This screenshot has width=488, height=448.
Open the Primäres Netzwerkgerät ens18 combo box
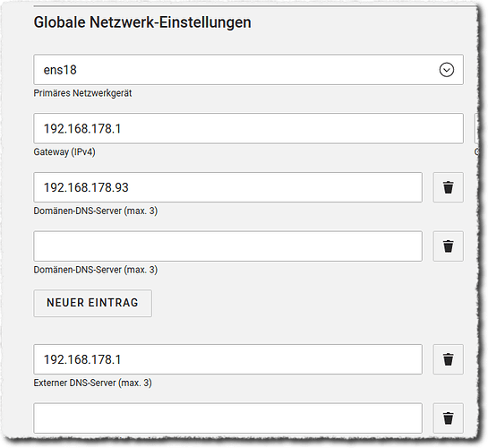(x=248, y=70)
